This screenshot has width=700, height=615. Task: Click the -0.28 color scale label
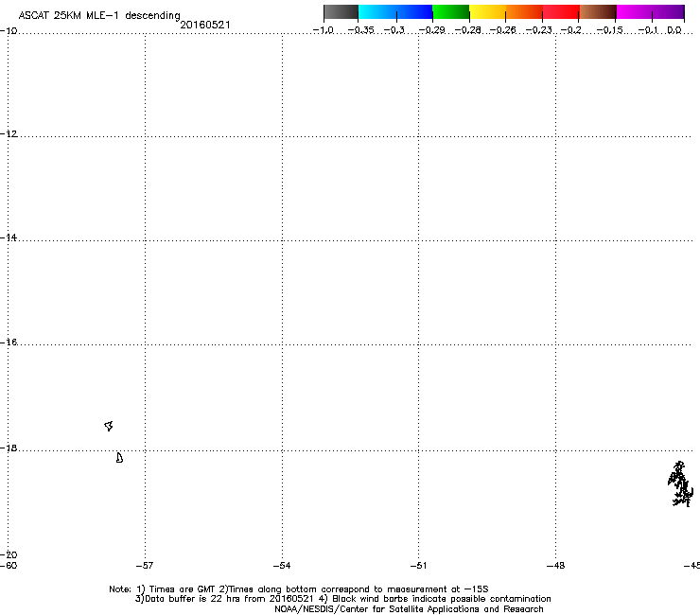point(468,30)
